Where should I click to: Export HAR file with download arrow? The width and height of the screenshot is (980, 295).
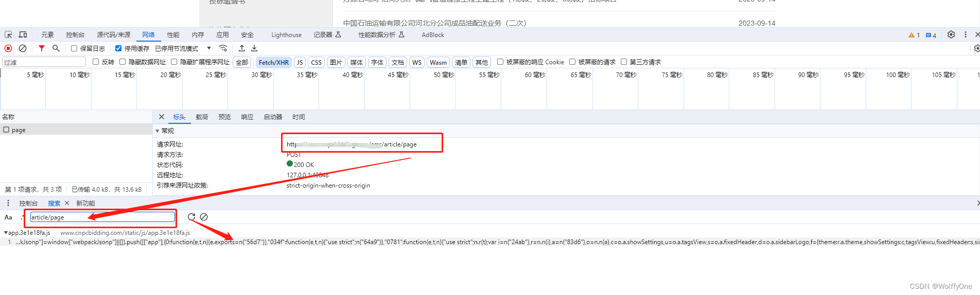[254, 48]
